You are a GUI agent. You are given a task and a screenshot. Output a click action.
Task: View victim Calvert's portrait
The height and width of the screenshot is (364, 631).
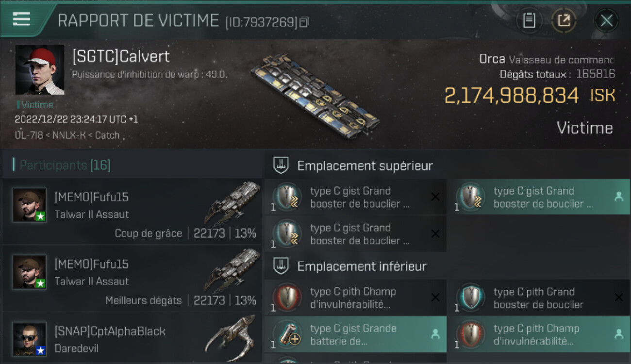40,70
